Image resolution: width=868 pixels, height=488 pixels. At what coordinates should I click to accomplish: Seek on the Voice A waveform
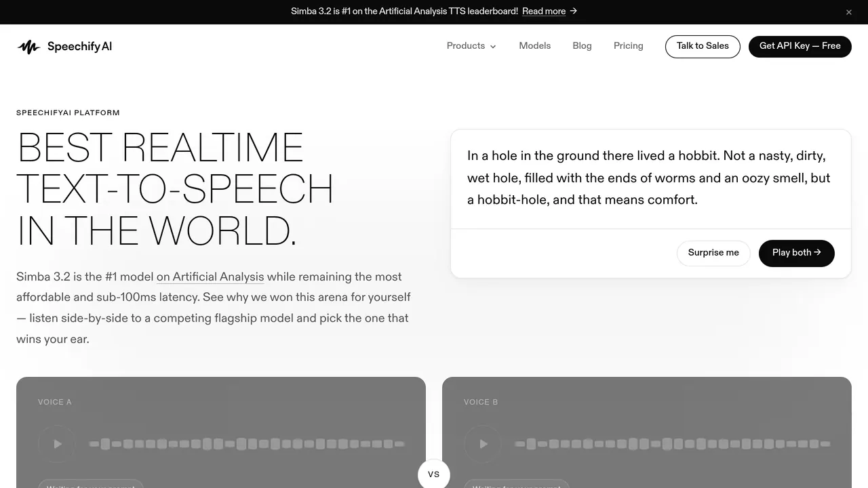click(248, 444)
